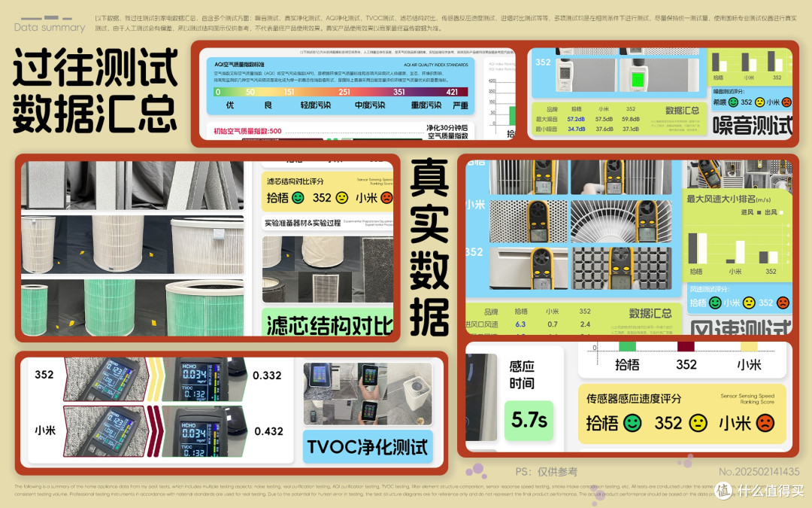Click the 初始空气质量指数:500 text

[247, 131]
